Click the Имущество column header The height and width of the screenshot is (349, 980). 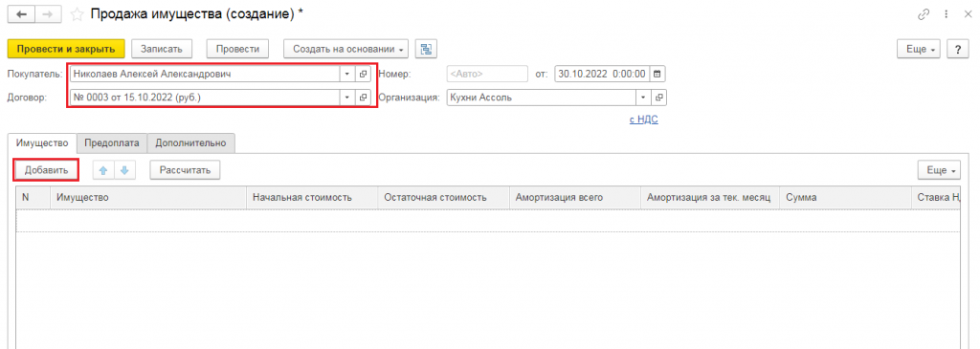click(148, 197)
